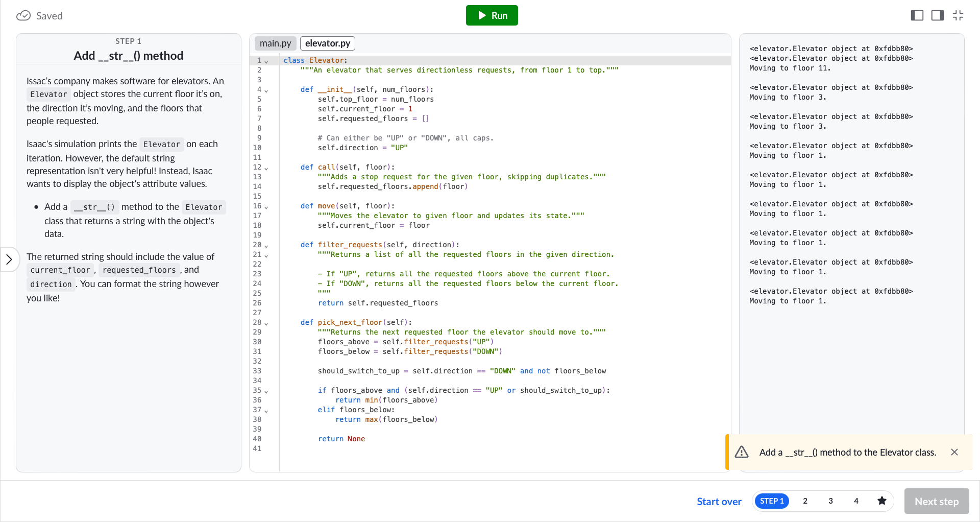Viewport: 980px width, 522px height.
Task: Click the warning triangle icon
Action: tap(742, 452)
